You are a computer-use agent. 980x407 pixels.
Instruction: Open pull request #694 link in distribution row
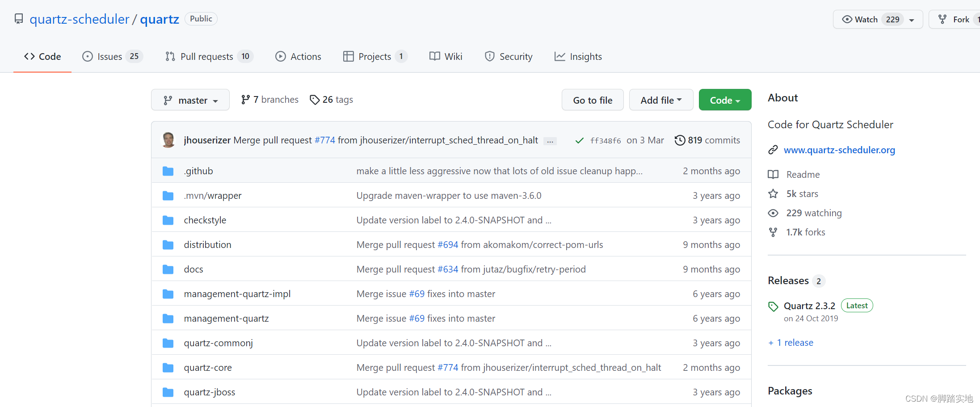448,245
